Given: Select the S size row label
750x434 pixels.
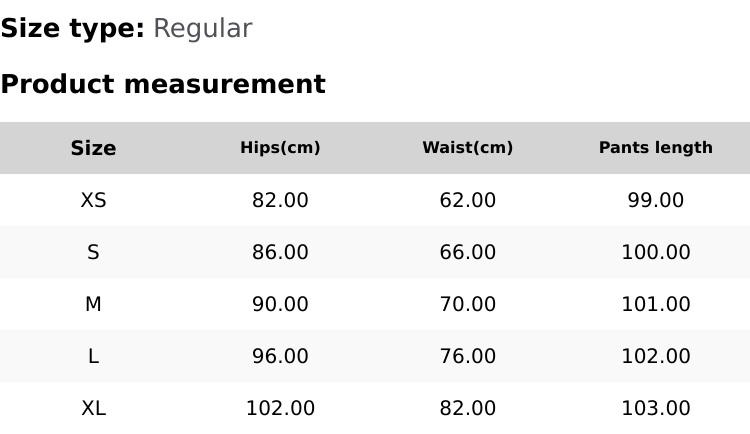Looking at the screenshot, I should pyautogui.click(x=93, y=253).
